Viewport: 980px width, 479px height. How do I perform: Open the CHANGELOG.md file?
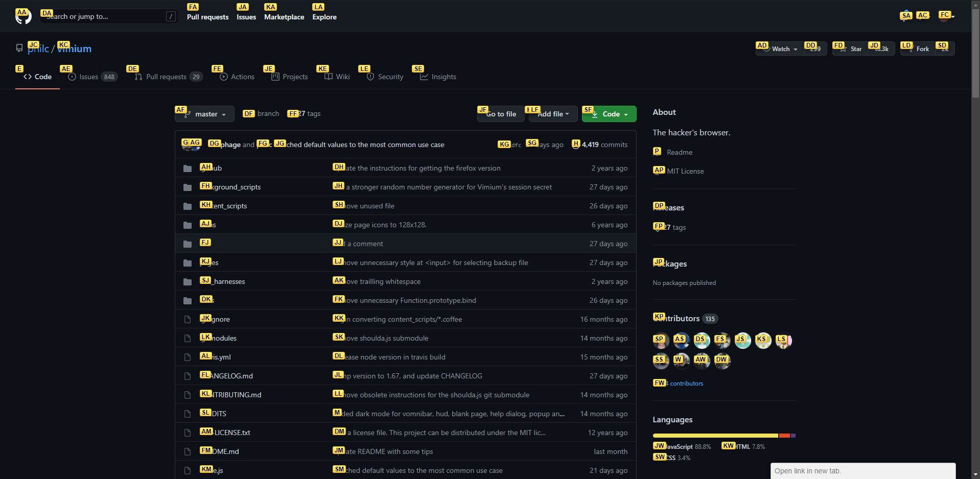pyautogui.click(x=226, y=376)
